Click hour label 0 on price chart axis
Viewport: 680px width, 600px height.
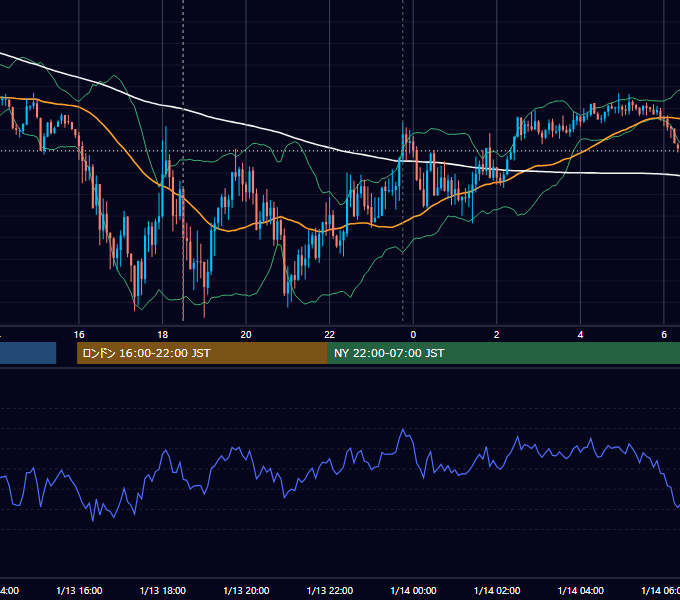pyautogui.click(x=413, y=335)
